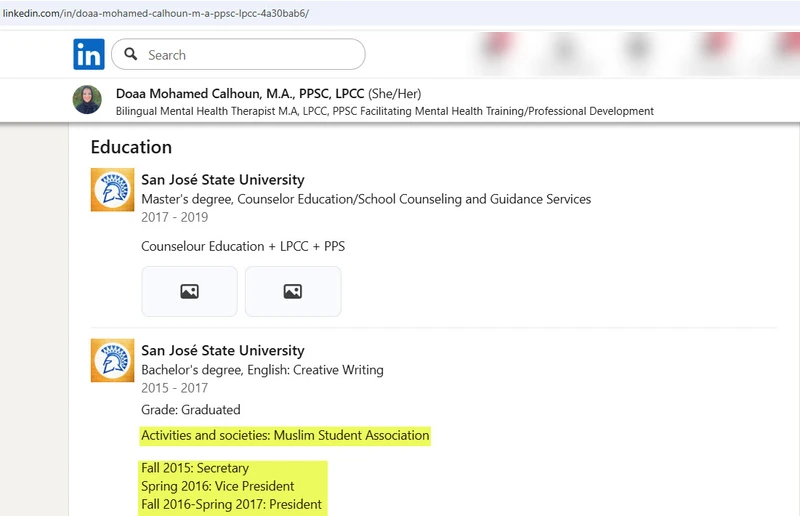Click the Fall 2015: Secretary line
Viewport: 800px width, 516px height.
(195, 468)
